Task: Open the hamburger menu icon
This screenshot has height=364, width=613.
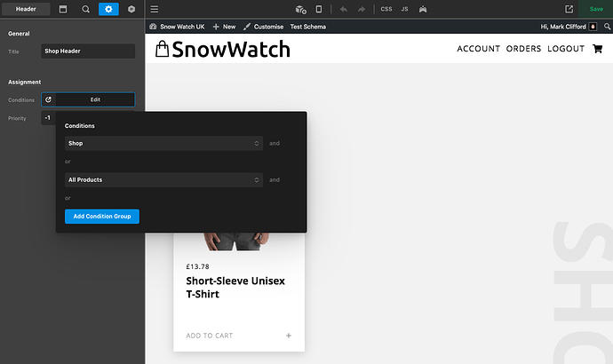Action: point(155,9)
